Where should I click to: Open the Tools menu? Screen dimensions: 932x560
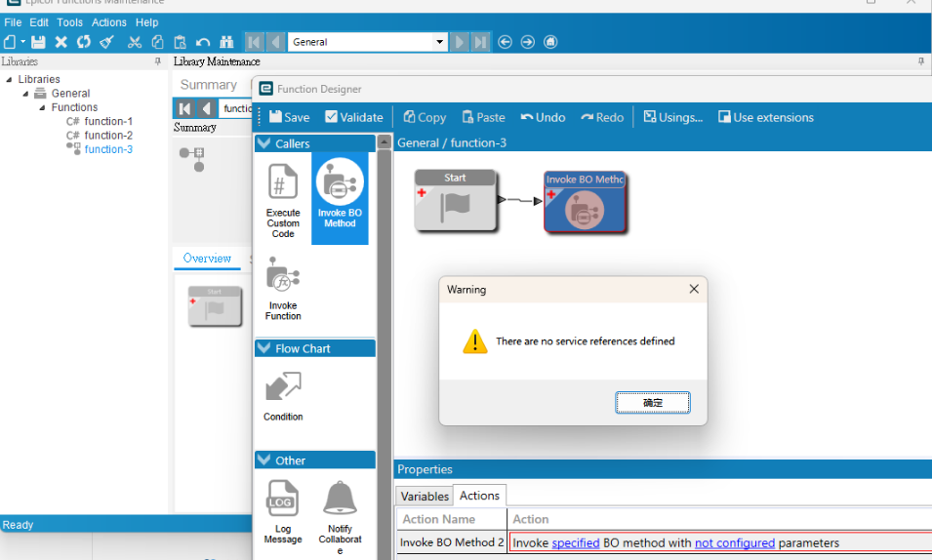[x=69, y=22]
